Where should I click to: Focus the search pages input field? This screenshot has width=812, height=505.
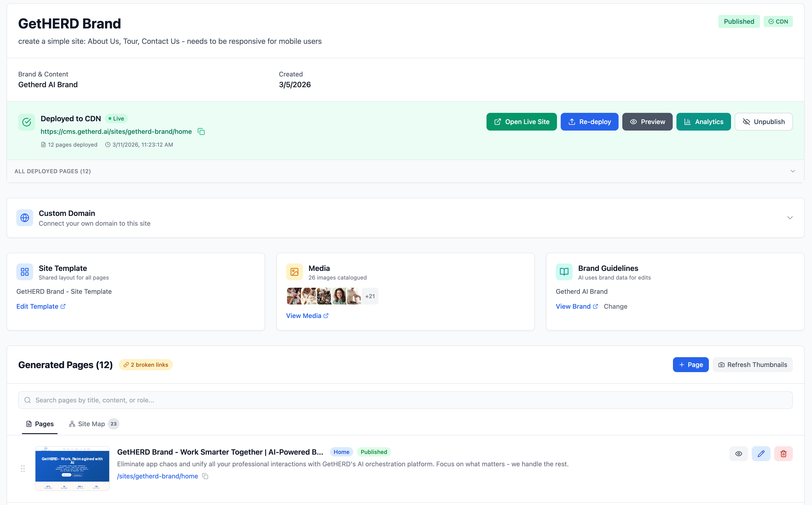pos(405,400)
